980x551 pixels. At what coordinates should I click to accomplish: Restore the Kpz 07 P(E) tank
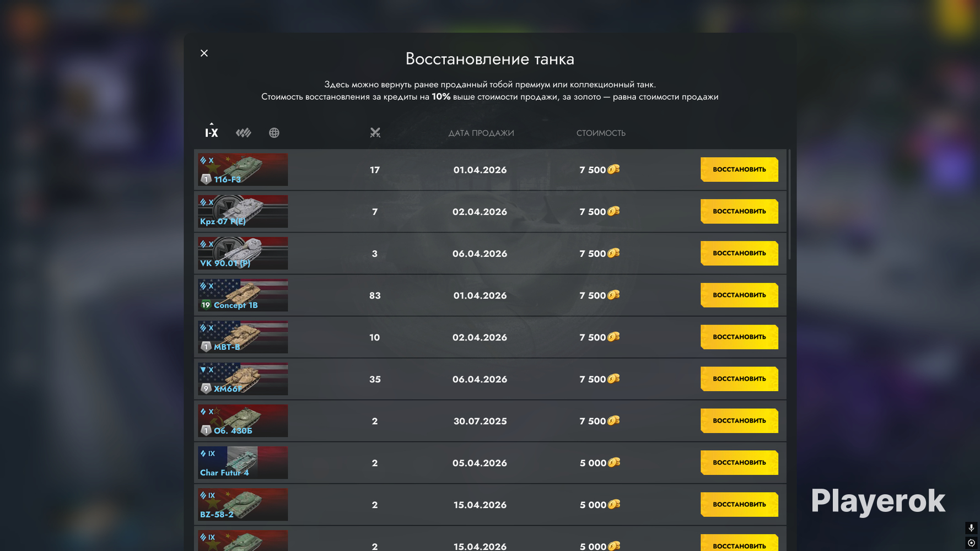[739, 212]
